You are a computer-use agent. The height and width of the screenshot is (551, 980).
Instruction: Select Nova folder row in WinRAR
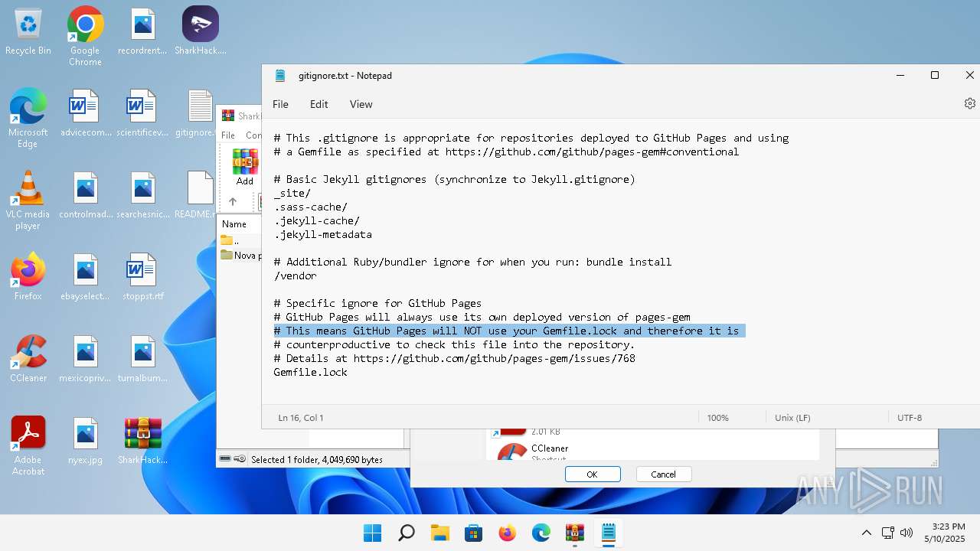tap(240, 255)
